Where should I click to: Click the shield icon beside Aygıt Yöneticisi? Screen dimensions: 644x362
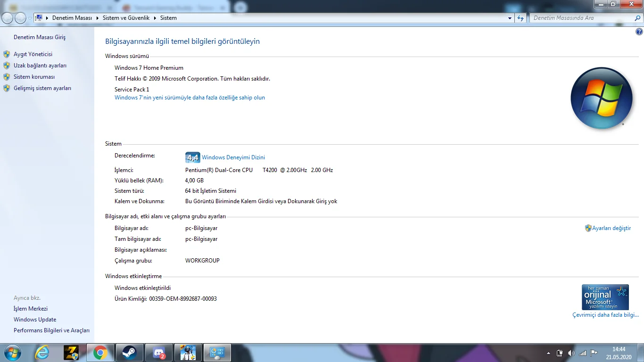7,54
